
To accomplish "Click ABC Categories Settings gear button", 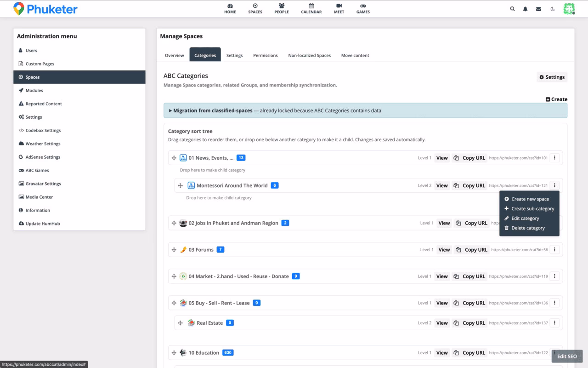I will [x=552, y=77].
